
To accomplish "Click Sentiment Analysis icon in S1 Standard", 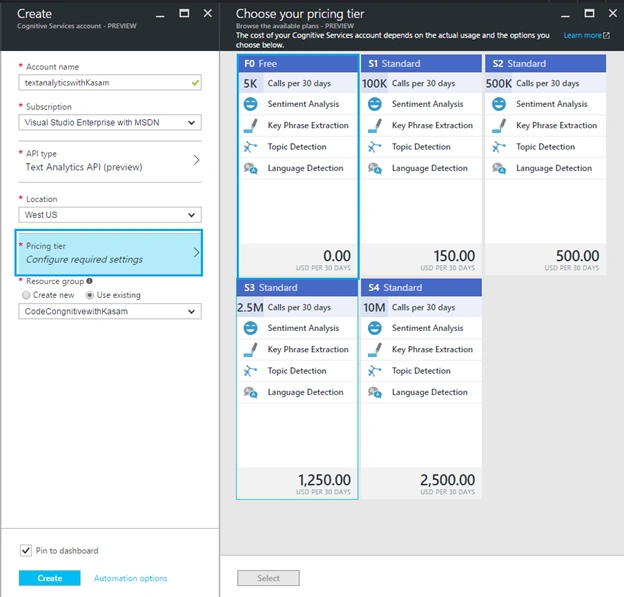I will [x=374, y=104].
